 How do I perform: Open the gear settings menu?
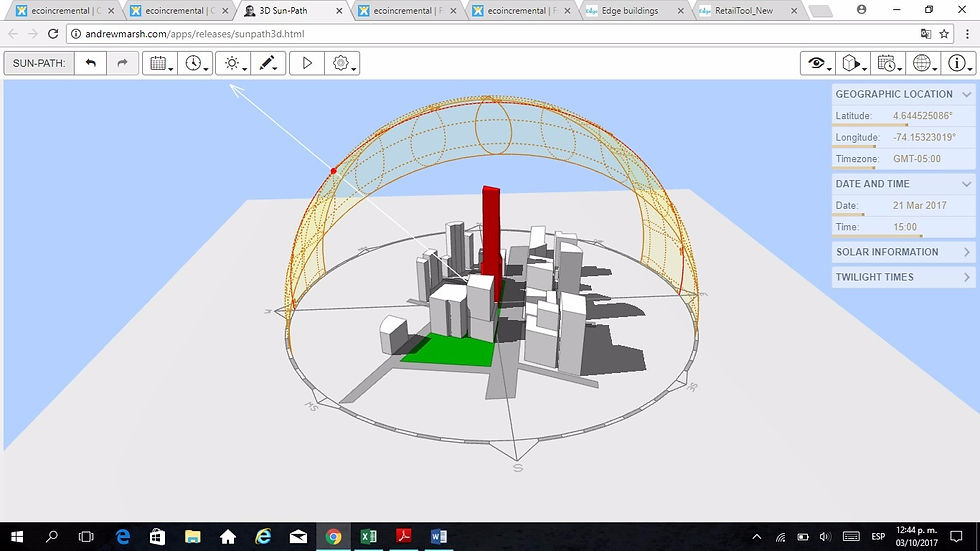342,63
